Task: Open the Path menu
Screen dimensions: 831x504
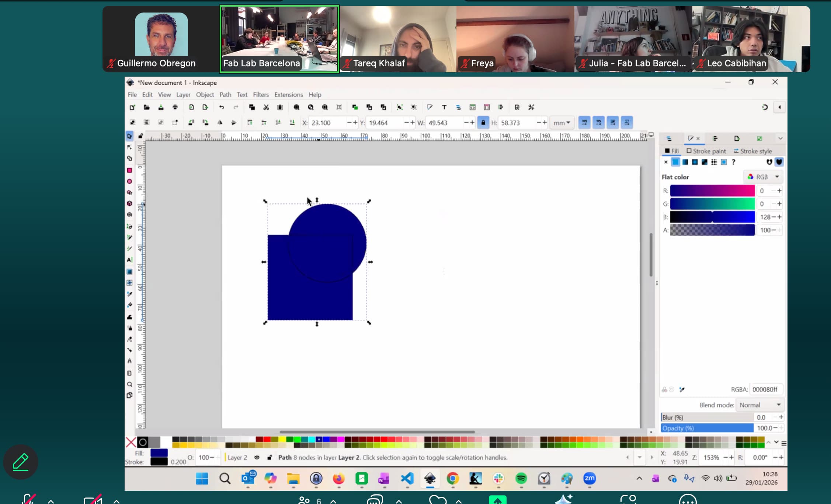Action: (x=225, y=95)
